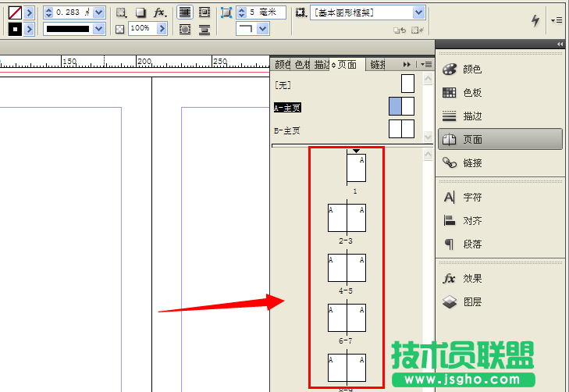The width and height of the screenshot is (569, 392).
Task: Open the 对齐 panel in dock
Action: (x=500, y=221)
